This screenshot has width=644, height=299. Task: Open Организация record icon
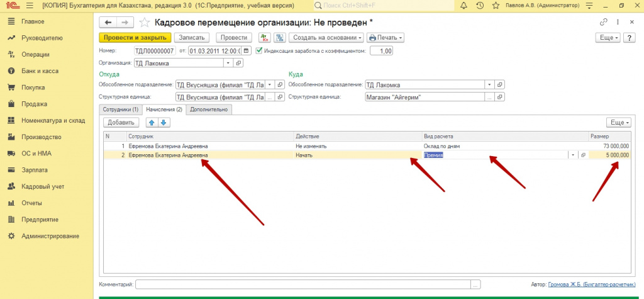[x=238, y=64]
